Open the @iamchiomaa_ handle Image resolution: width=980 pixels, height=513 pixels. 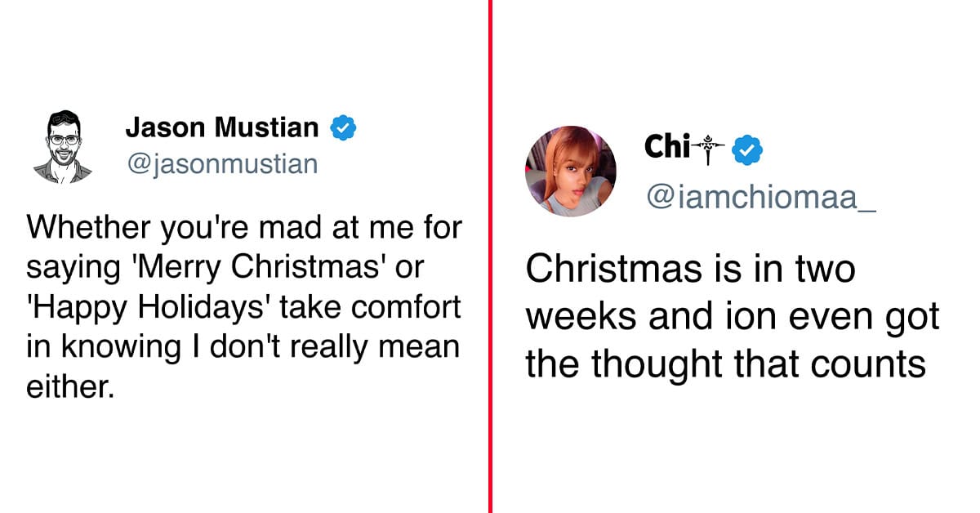759,199
